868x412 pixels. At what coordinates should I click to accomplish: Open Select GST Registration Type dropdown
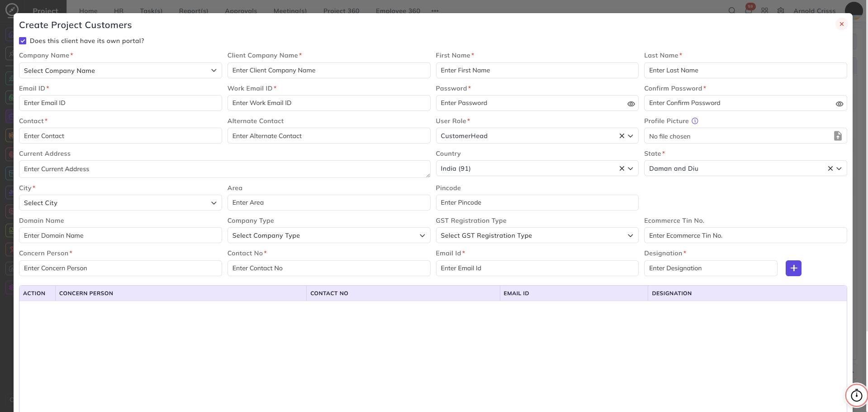click(537, 235)
